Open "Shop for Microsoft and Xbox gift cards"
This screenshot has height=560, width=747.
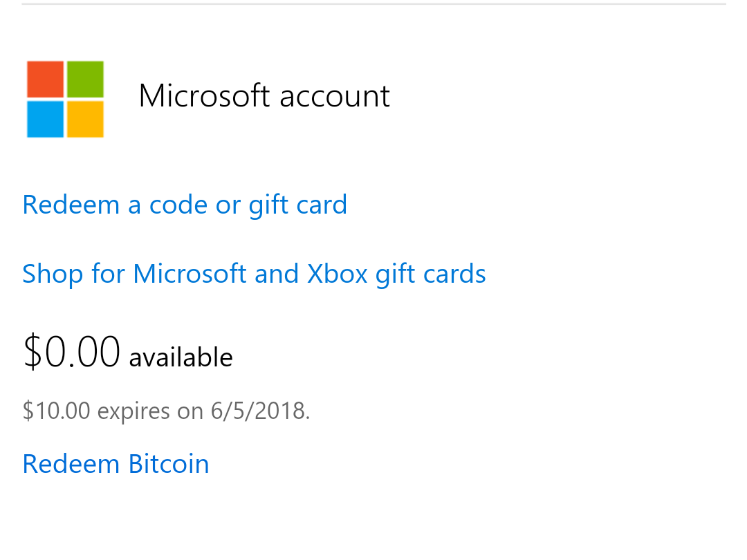pos(254,274)
